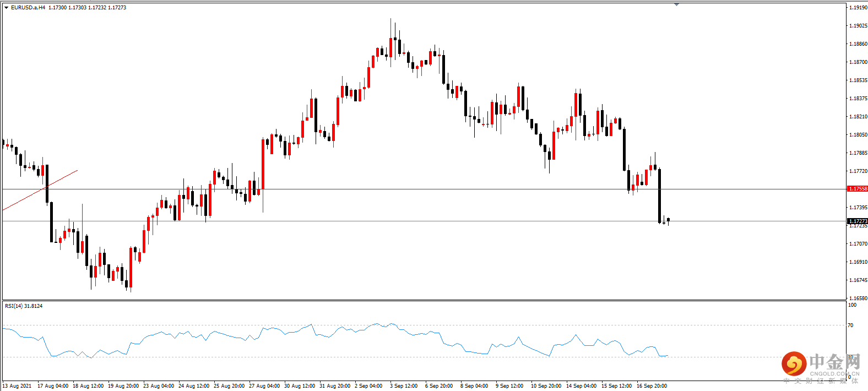Click the latest candlestick at current price

click(x=668, y=220)
